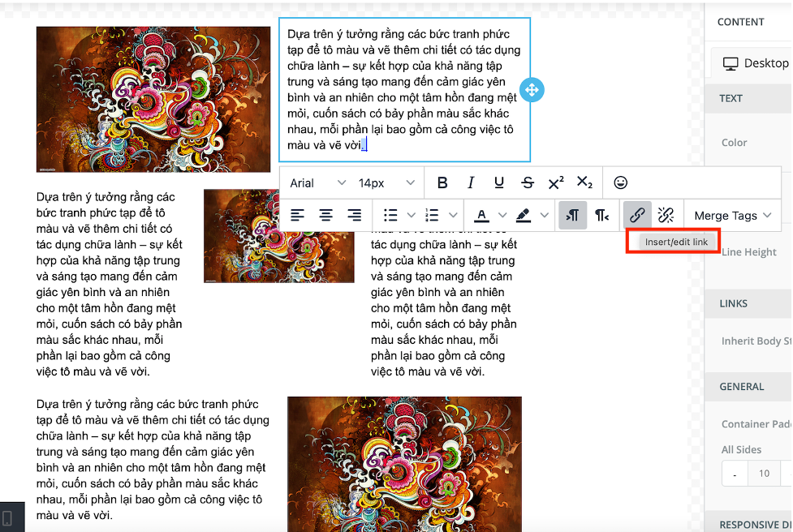This screenshot has width=793, height=532.
Task: Collapse the TEXT section header
Action: 748,98
